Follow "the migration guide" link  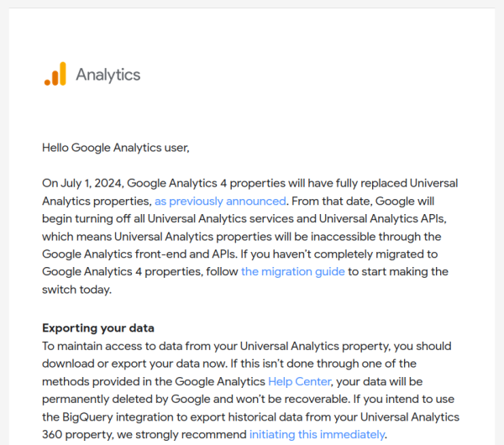292,271
